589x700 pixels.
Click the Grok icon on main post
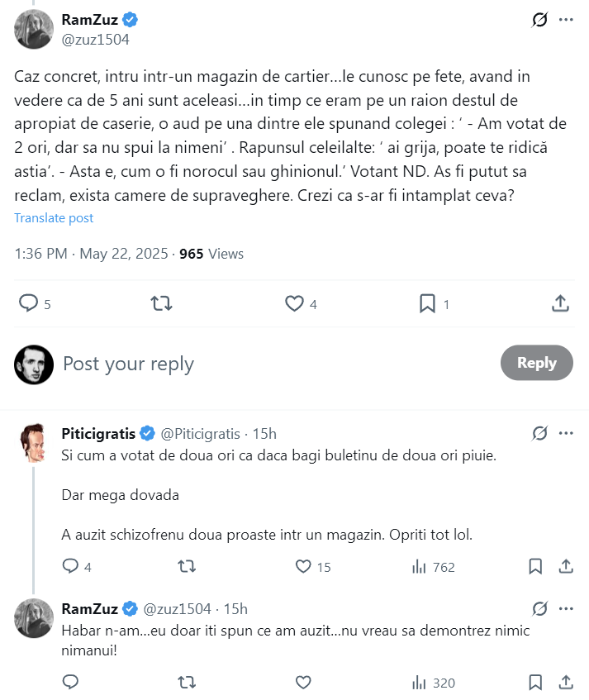pyautogui.click(x=540, y=20)
